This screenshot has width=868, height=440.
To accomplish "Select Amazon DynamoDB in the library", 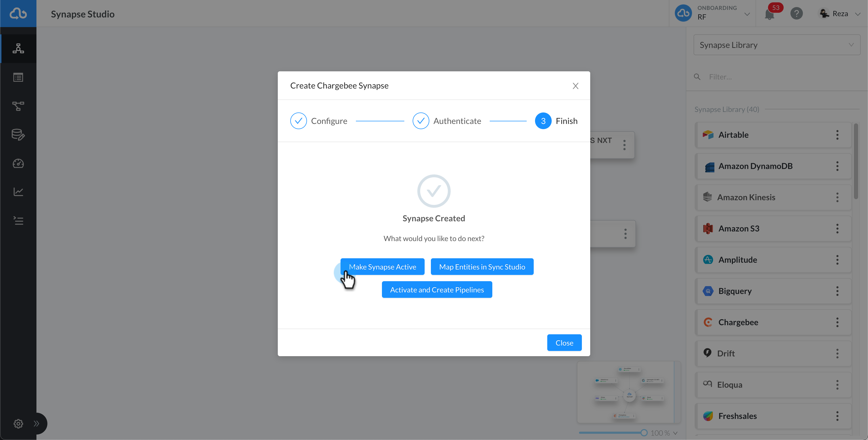I will (x=773, y=166).
